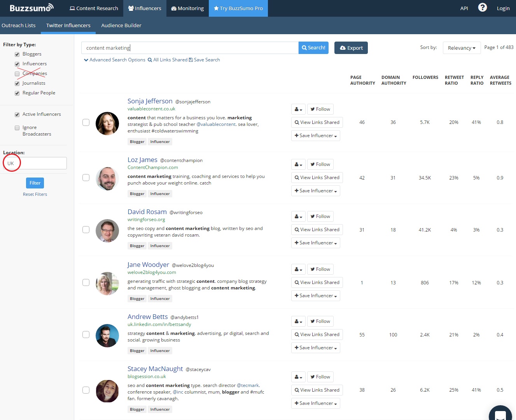Screen dimensions: 516x420
Task: Switch to Outreach Lists tab
Action: 19,25
